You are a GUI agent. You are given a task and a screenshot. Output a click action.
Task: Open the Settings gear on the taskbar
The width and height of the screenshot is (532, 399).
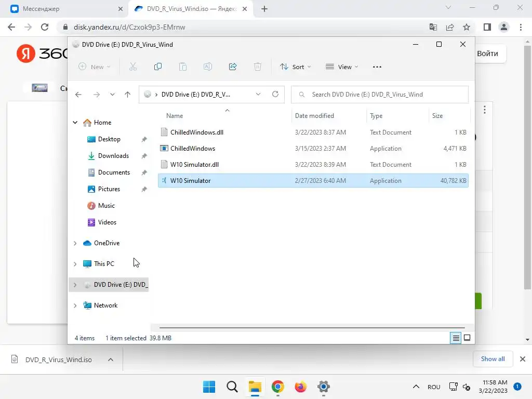pos(324,387)
